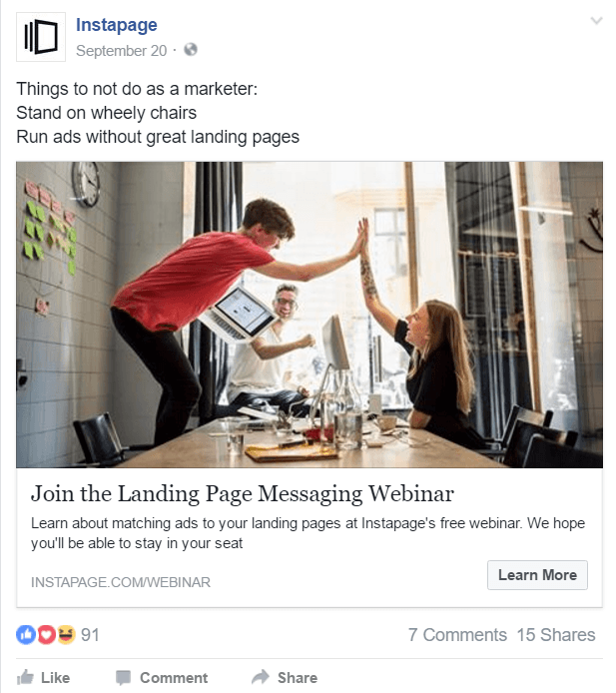This screenshot has width=616, height=693.
Task: Expand the post options chevron
Action: pos(596,21)
